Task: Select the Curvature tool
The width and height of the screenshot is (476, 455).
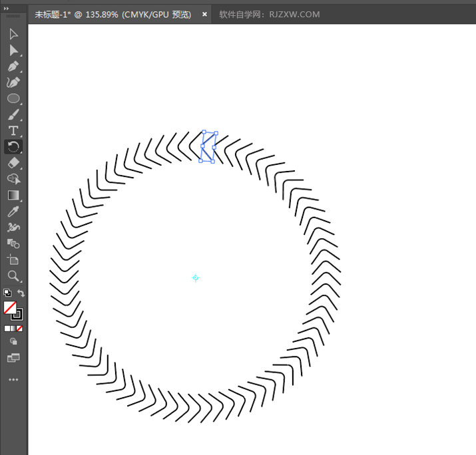Action: 13,82
